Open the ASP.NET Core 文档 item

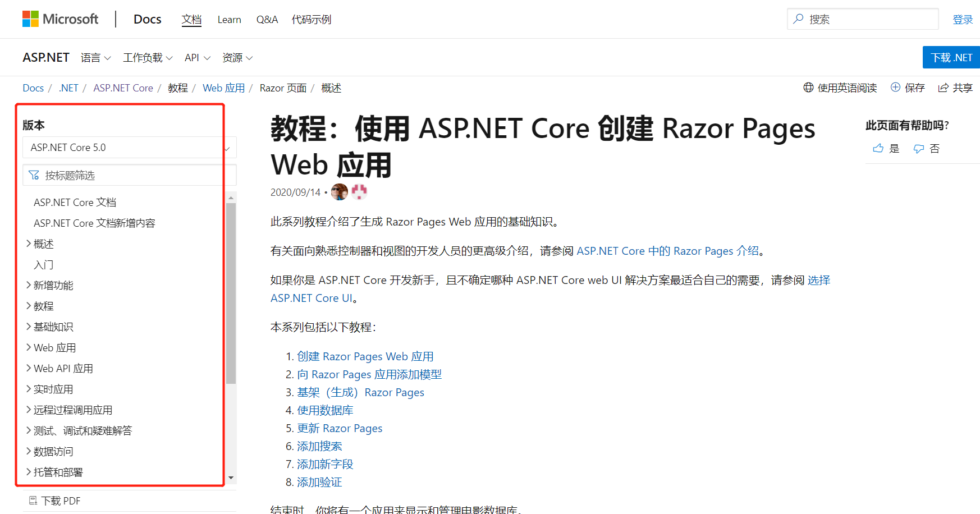[75, 202]
